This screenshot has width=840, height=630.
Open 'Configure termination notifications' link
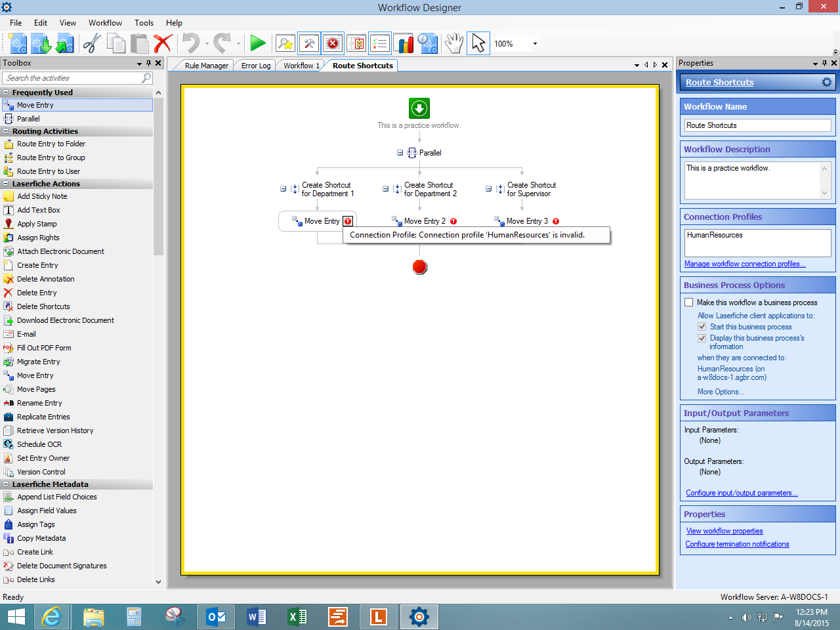click(738, 544)
